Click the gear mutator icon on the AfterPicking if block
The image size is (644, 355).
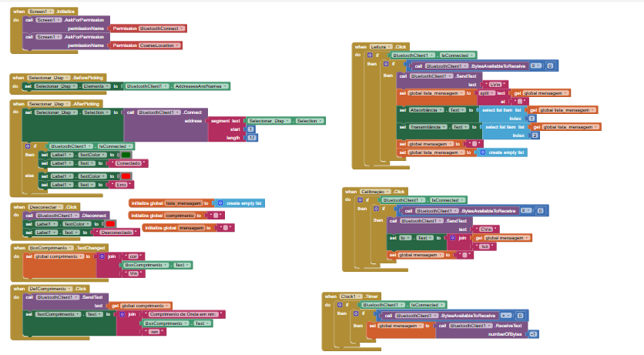click(29, 146)
